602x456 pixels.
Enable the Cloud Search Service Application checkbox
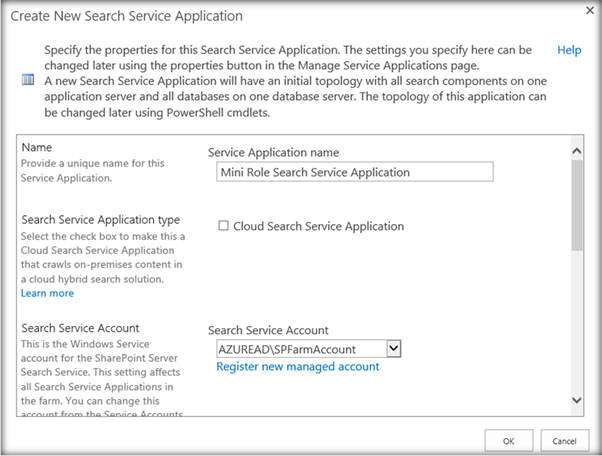[x=224, y=226]
